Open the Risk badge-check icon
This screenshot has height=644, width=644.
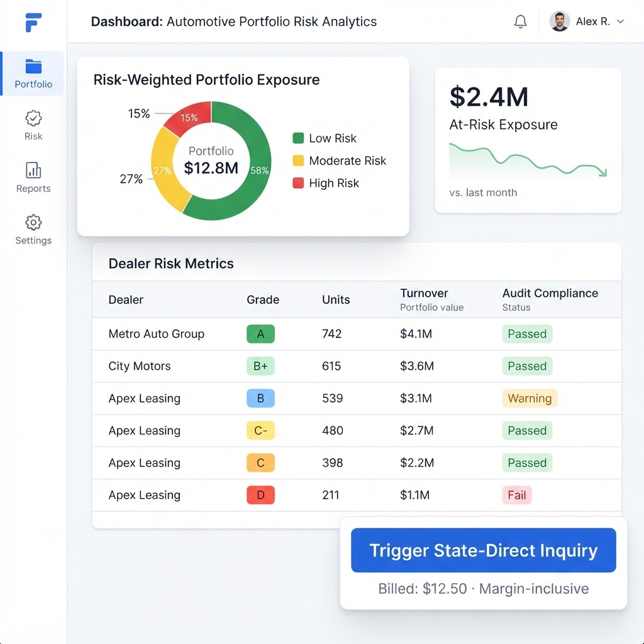[x=33, y=118]
